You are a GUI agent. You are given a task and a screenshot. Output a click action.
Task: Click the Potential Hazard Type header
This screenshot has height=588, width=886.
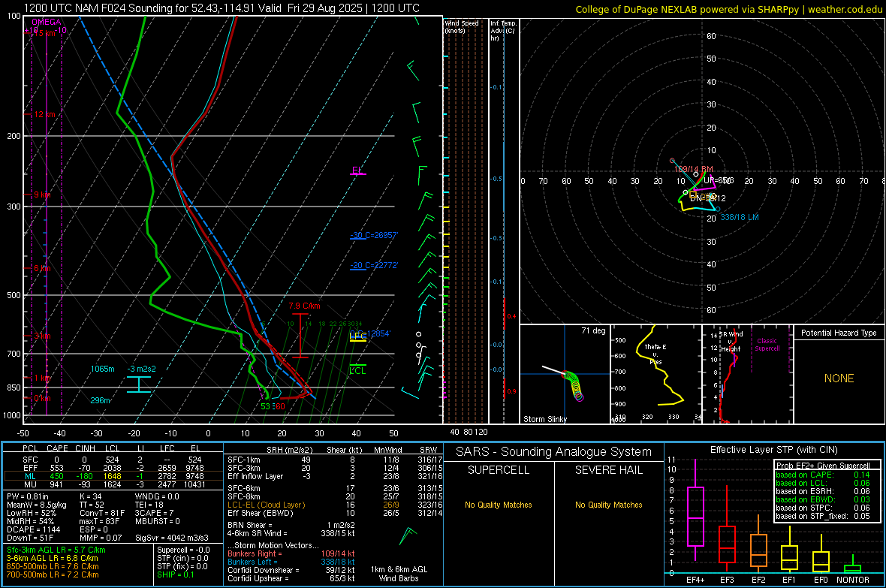click(x=839, y=333)
